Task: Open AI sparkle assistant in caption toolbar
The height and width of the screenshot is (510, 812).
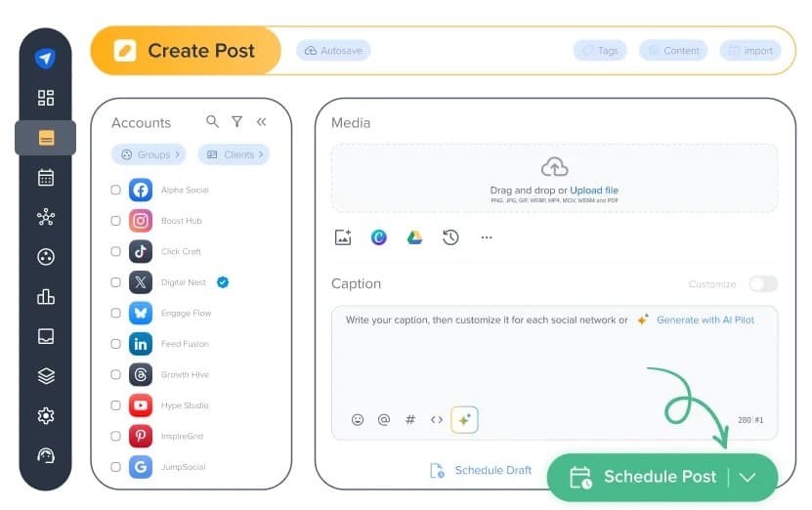Action: [464, 419]
